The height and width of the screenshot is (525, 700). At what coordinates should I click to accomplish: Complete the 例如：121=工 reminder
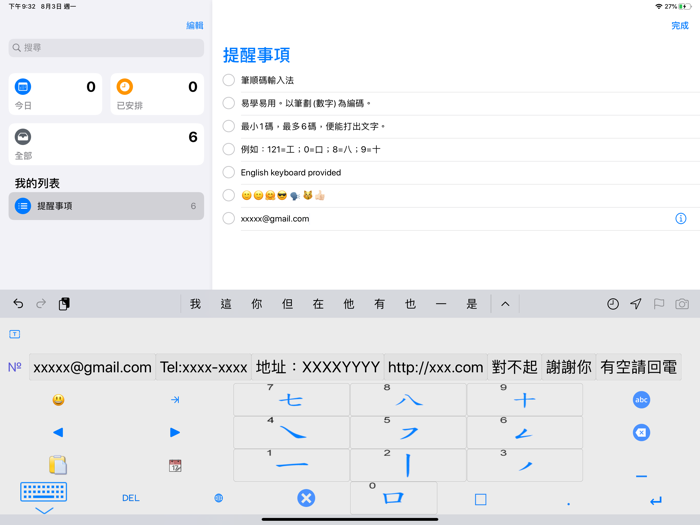(229, 149)
